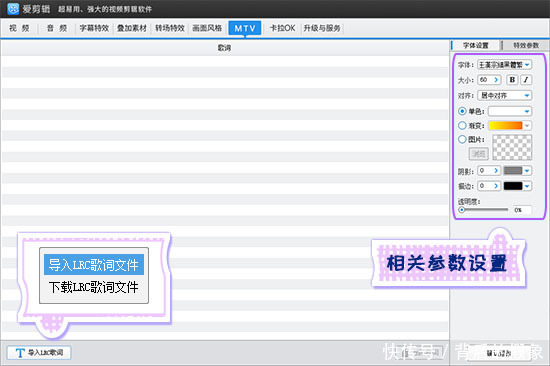Click the 0% transparency value field

click(x=522, y=210)
